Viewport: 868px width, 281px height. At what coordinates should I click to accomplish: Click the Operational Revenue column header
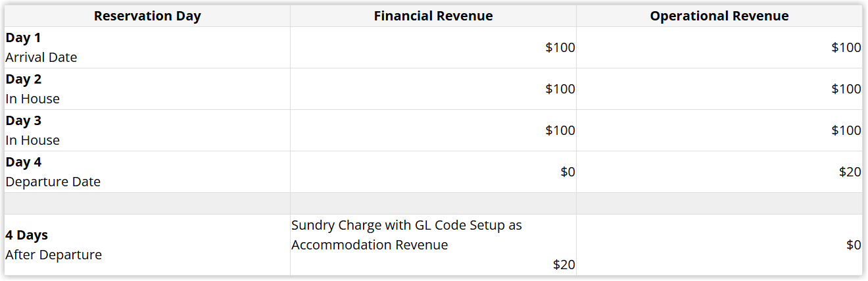pos(719,16)
